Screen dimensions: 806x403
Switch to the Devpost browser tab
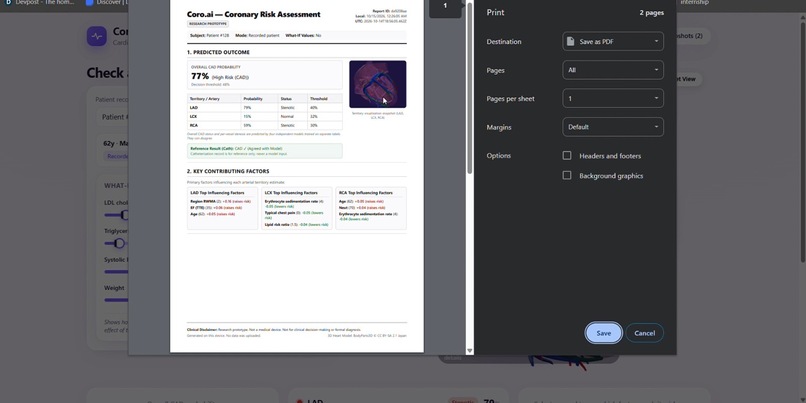coord(40,3)
